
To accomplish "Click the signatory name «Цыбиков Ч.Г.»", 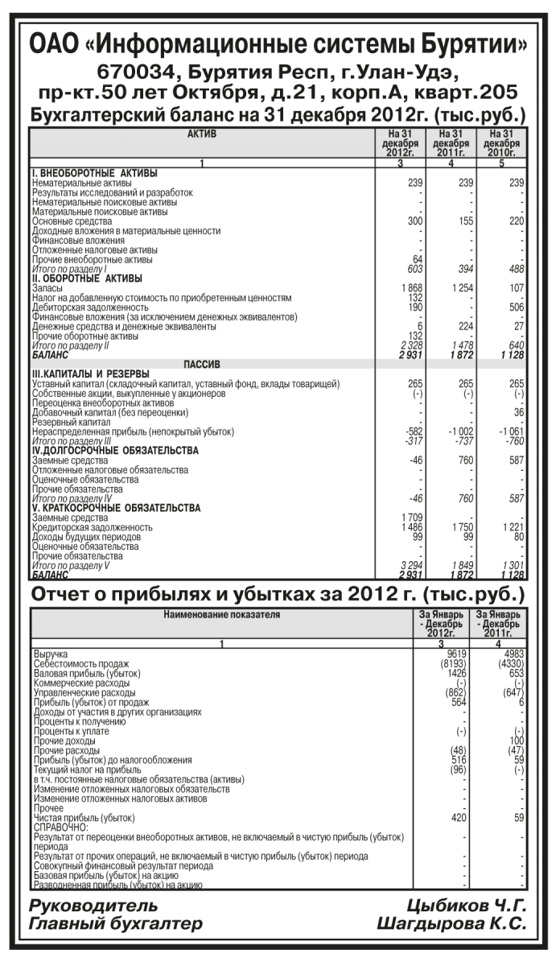I will tap(465, 906).
